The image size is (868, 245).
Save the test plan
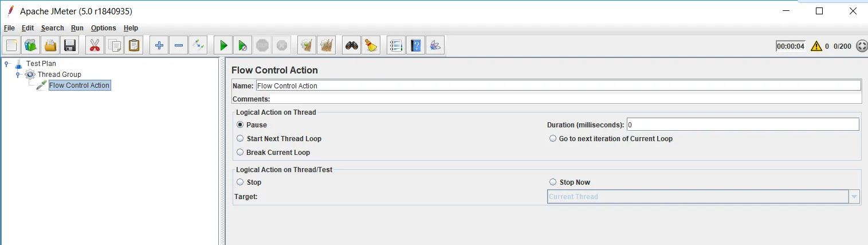point(70,45)
